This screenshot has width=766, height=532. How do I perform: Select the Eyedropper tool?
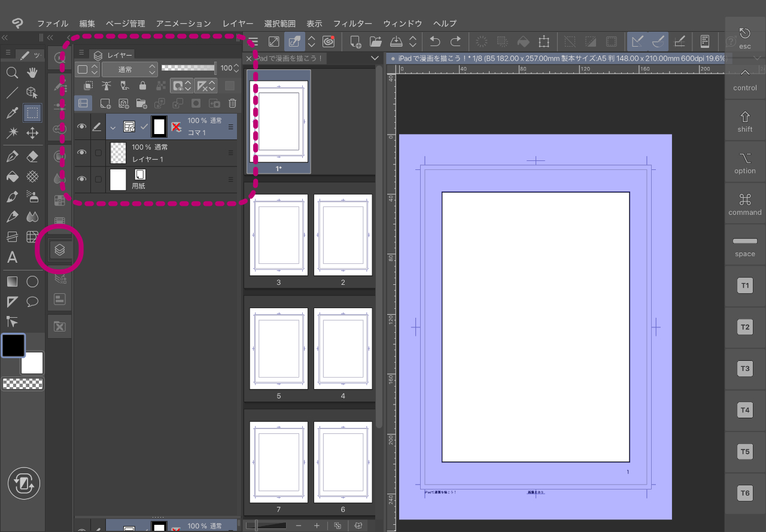click(12, 113)
